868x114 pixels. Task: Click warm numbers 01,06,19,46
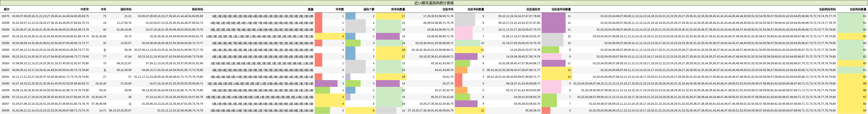(124, 30)
